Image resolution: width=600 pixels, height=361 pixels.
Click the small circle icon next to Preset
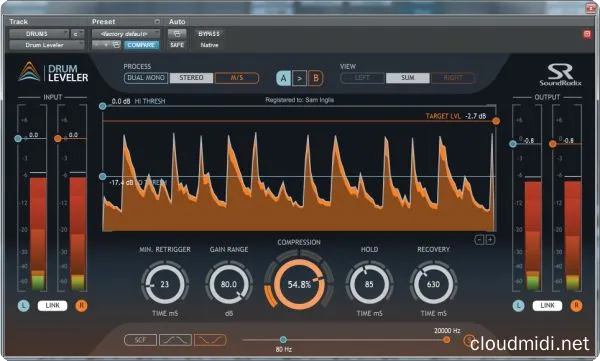tap(157, 21)
